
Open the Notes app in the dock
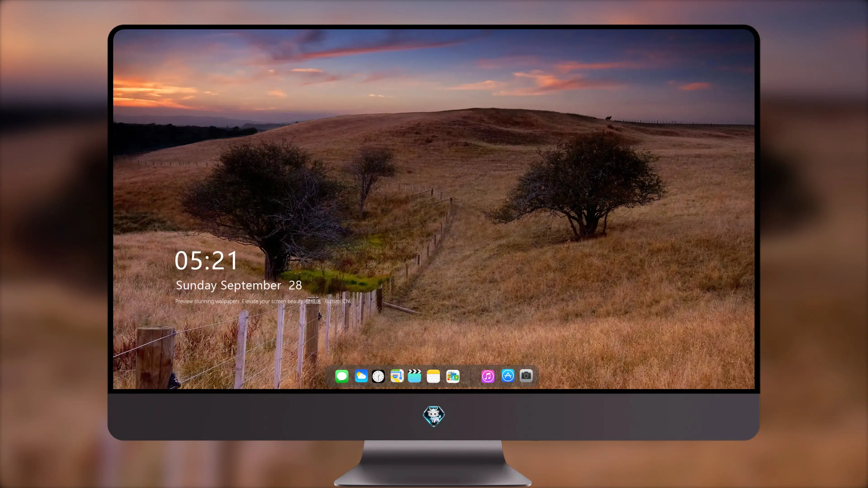[x=433, y=376]
